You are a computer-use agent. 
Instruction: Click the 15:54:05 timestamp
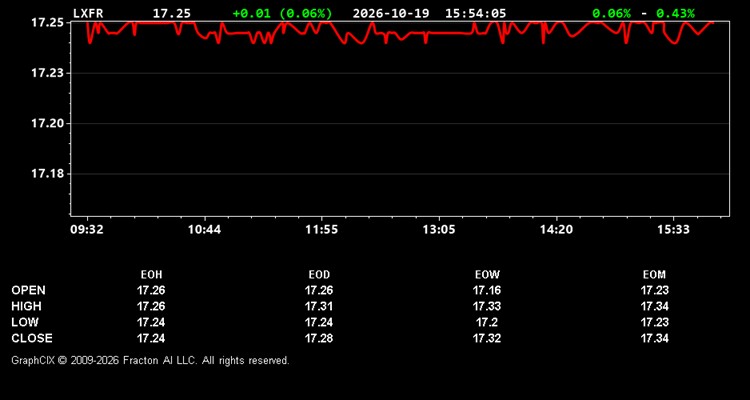[475, 13]
